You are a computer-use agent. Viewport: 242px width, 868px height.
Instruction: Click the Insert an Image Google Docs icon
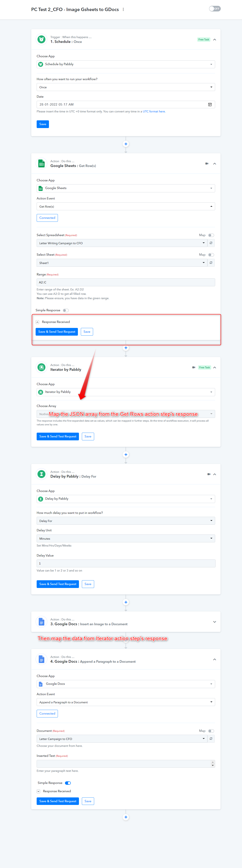41,622
